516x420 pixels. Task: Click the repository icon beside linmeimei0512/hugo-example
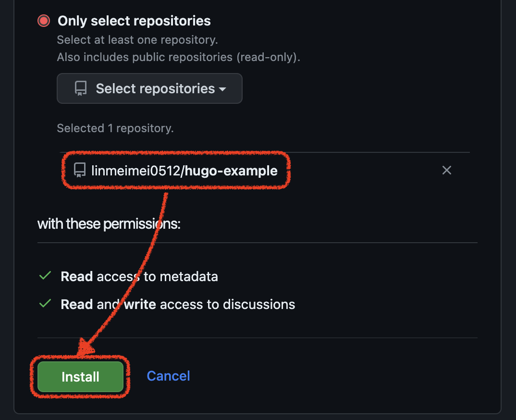[x=80, y=170]
